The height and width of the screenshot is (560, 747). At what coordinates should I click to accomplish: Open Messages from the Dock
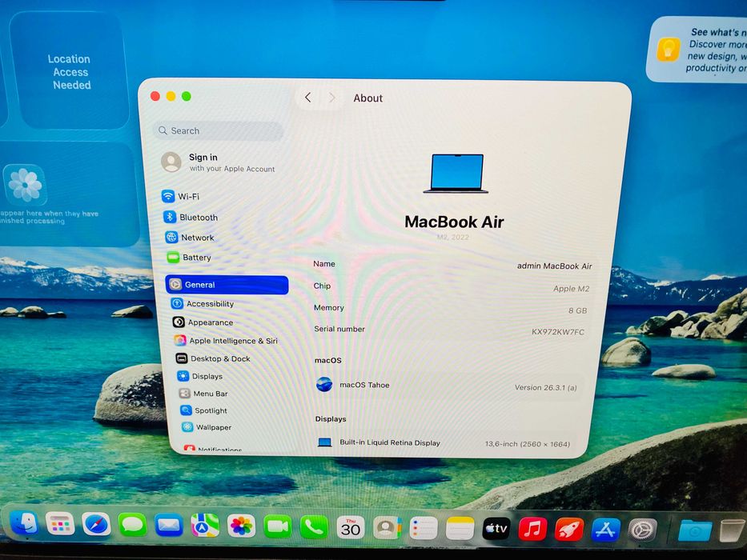[132, 526]
